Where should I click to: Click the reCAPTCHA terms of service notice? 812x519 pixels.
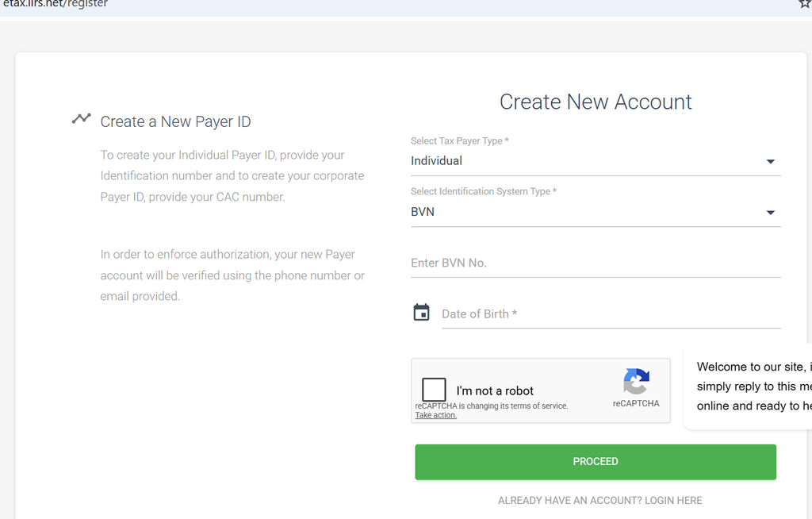click(x=492, y=406)
